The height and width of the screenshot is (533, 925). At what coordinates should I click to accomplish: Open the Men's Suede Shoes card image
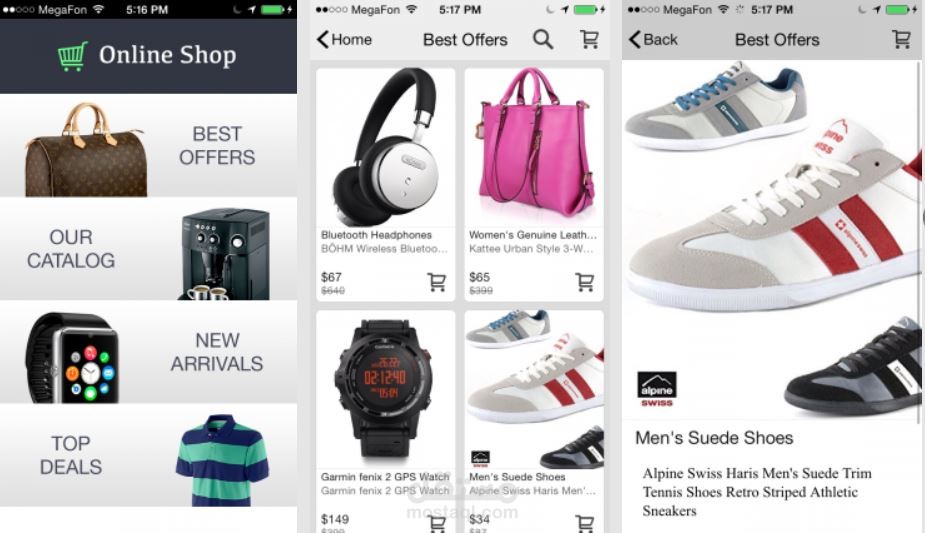pos(534,390)
